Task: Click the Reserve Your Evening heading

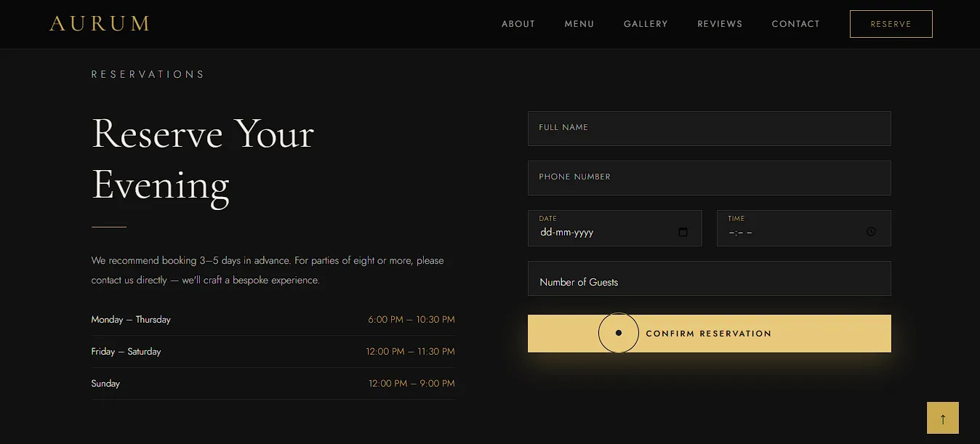Action: [x=204, y=158]
